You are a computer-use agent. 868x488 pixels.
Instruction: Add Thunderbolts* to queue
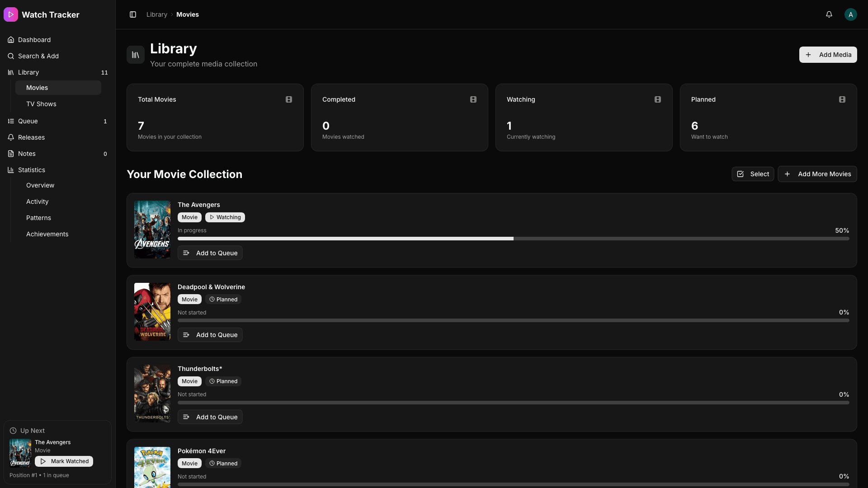210,417
